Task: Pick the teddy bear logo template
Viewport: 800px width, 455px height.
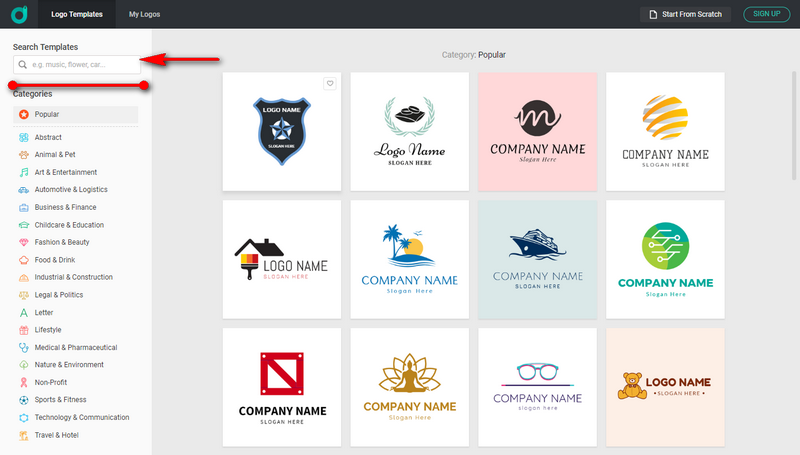Action: click(x=665, y=387)
